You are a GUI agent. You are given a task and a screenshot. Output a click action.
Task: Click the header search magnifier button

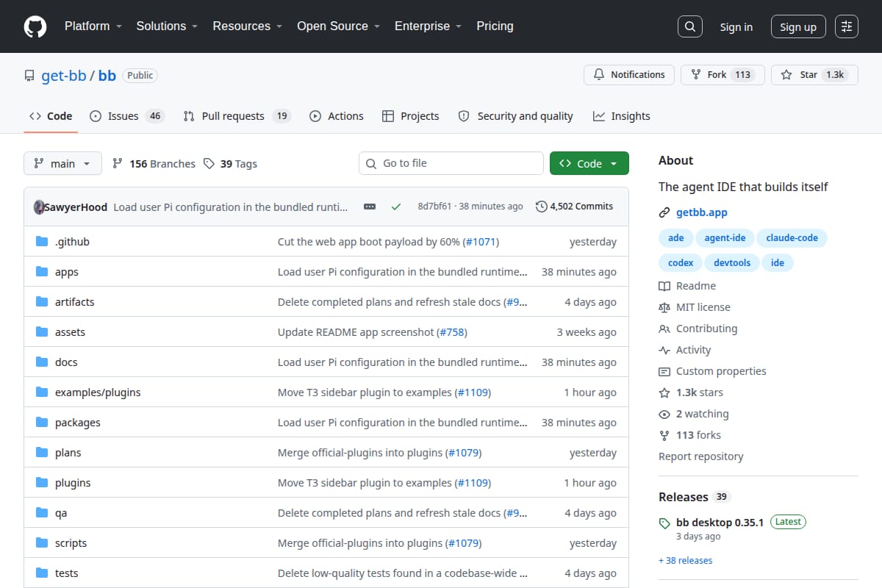tap(689, 26)
